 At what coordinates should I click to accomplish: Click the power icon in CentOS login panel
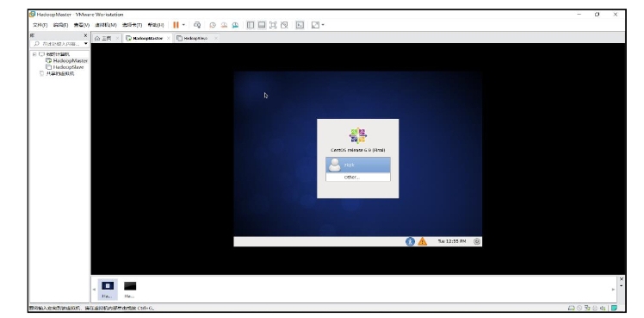(x=477, y=241)
